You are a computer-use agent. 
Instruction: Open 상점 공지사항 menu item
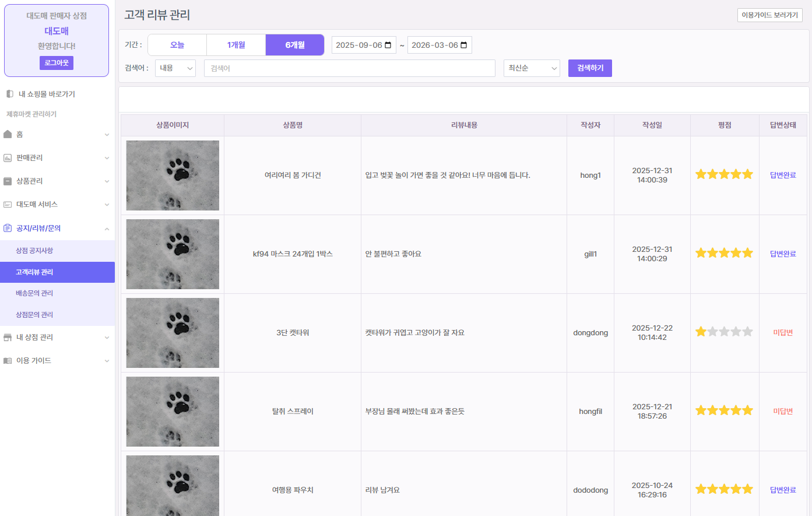click(x=34, y=251)
